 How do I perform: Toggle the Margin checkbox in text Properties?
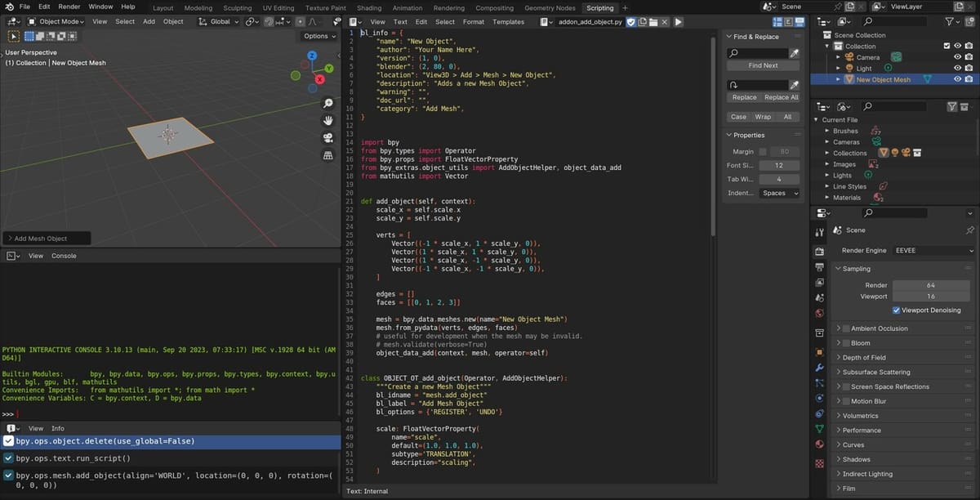point(763,152)
